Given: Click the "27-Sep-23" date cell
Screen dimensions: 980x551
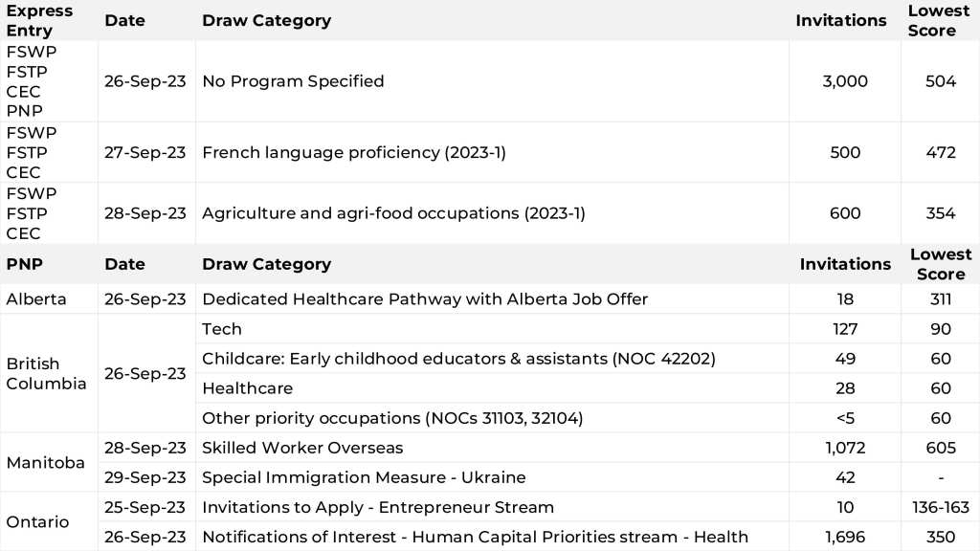Looking at the screenshot, I should pos(145,152).
